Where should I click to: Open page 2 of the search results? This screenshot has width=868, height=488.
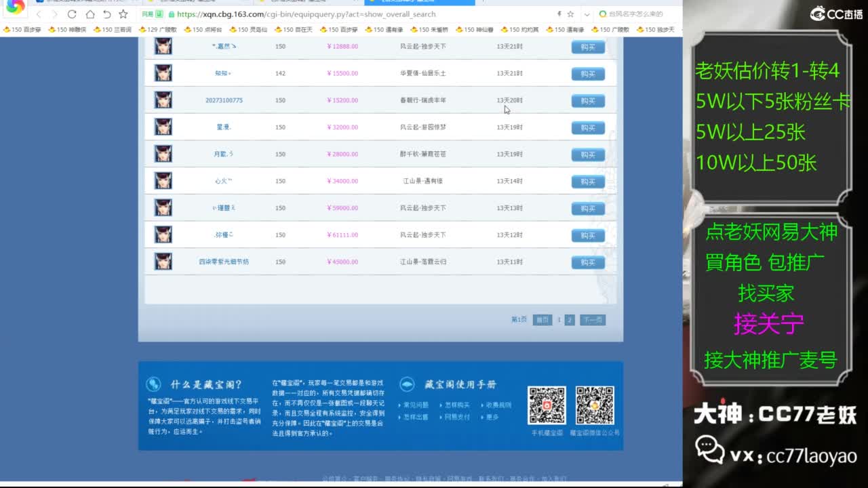569,319
